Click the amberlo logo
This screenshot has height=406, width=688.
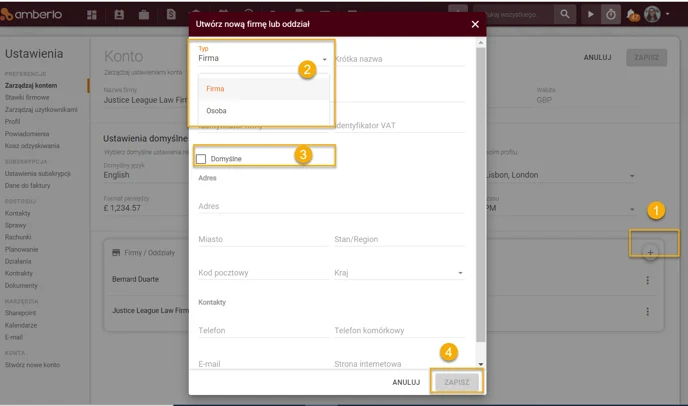31,14
